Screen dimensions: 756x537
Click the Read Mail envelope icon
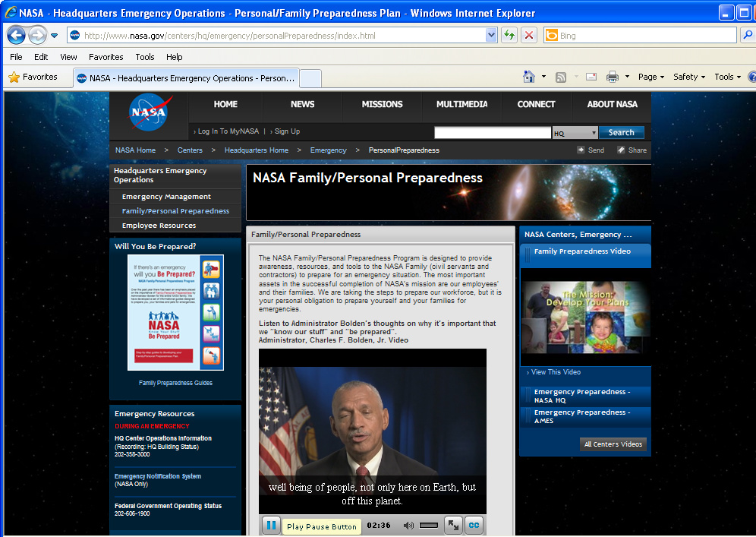click(x=591, y=77)
